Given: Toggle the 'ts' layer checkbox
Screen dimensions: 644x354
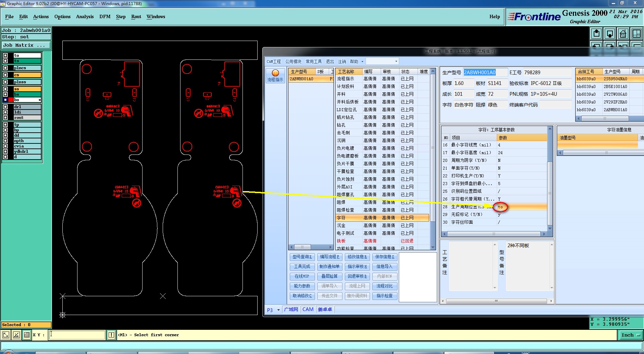Looking at the screenshot, I should point(5,61).
